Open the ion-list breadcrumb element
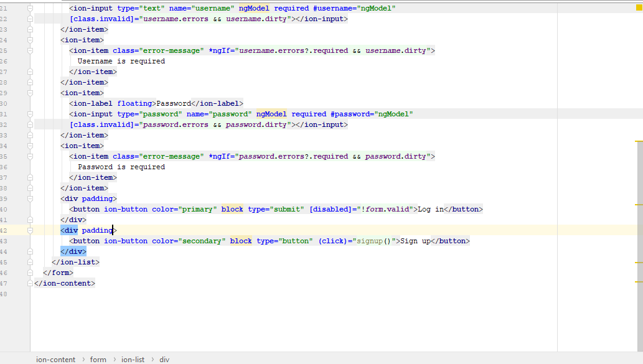643x364 pixels. 133,360
